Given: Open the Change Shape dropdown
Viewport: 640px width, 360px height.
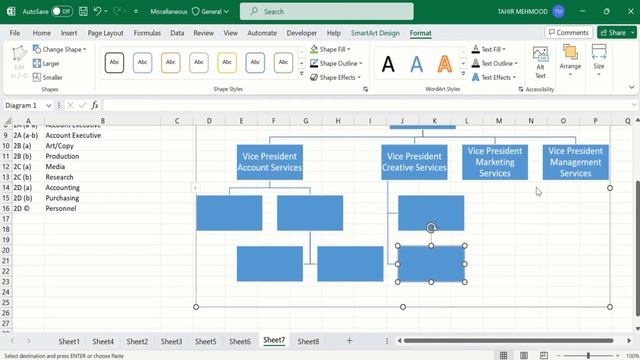Looking at the screenshot, I should (60, 49).
